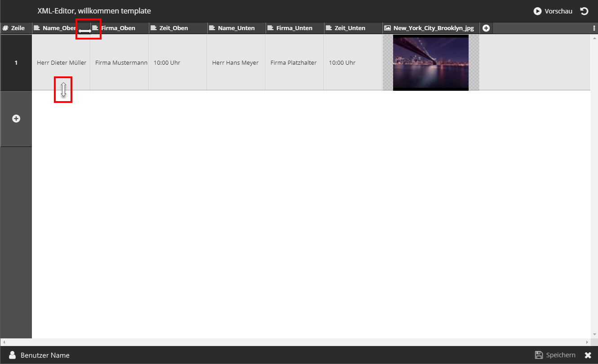Edit the Firma Platzhalter cell
Screen dimensions: 598x364
click(293, 63)
